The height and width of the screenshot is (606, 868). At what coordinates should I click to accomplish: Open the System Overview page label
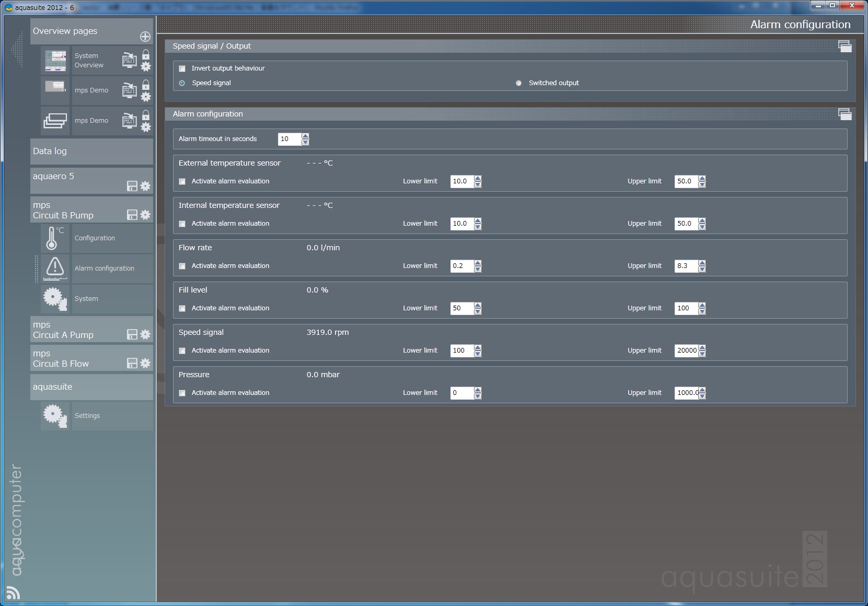click(x=89, y=61)
